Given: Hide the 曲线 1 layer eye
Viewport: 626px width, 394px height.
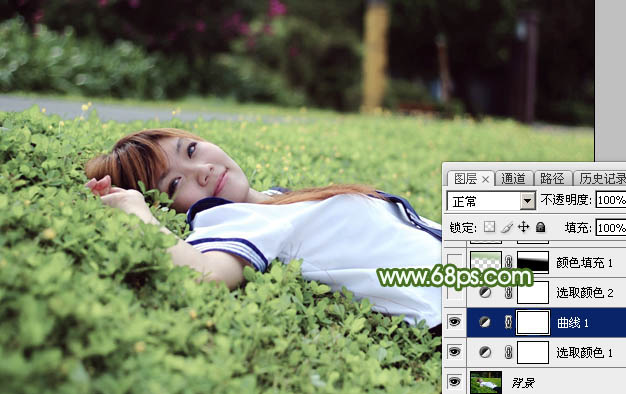Looking at the screenshot, I should click(x=454, y=322).
